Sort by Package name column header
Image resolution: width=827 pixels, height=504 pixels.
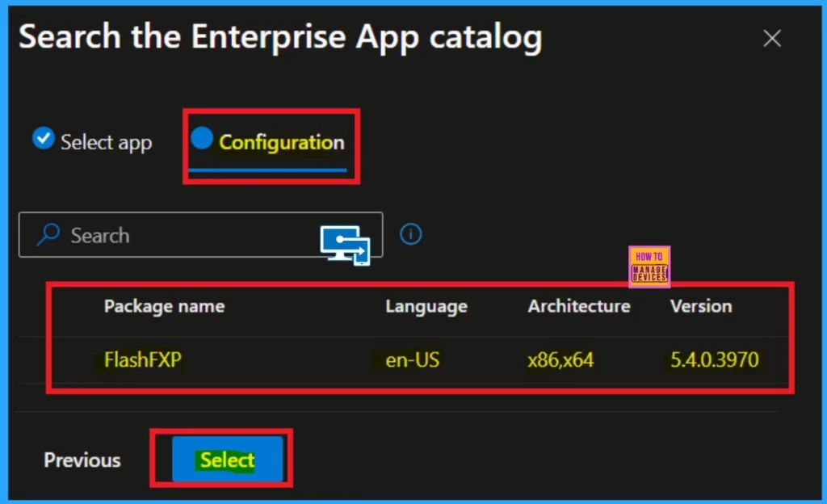click(164, 306)
